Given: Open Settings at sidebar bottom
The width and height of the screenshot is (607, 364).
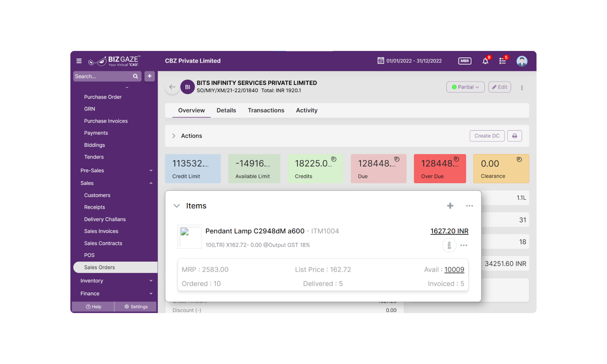Looking at the screenshot, I should coord(136,307).
